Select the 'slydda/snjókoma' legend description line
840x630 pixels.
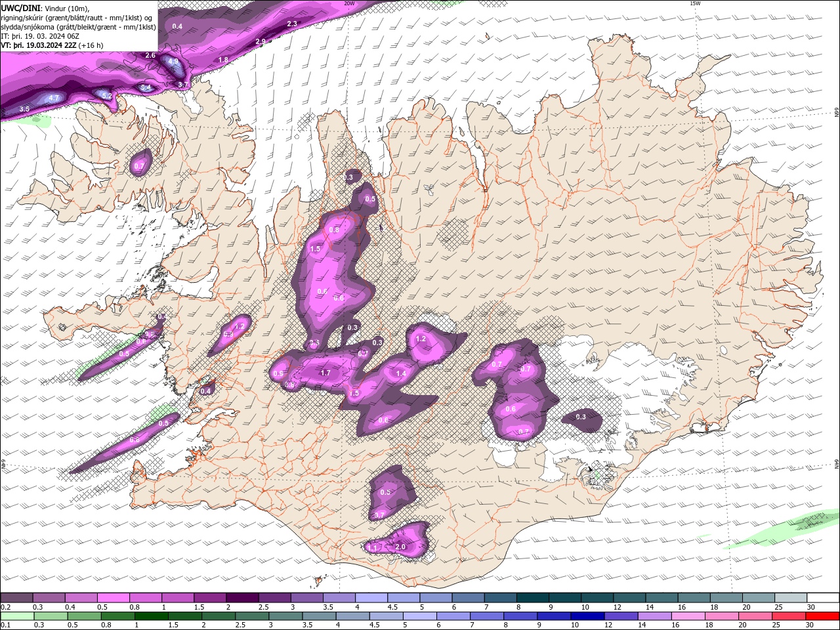78,27
